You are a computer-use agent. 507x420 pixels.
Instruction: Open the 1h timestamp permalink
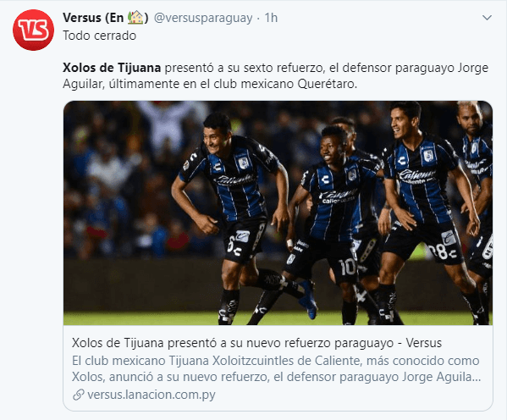click(x=271, y=18)
